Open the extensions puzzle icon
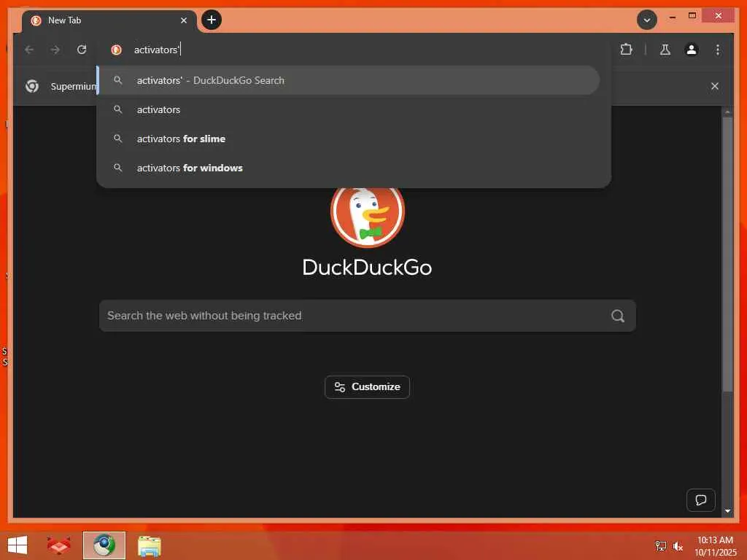The width and height of the screenshot is (747, 560). pos(626,50)
